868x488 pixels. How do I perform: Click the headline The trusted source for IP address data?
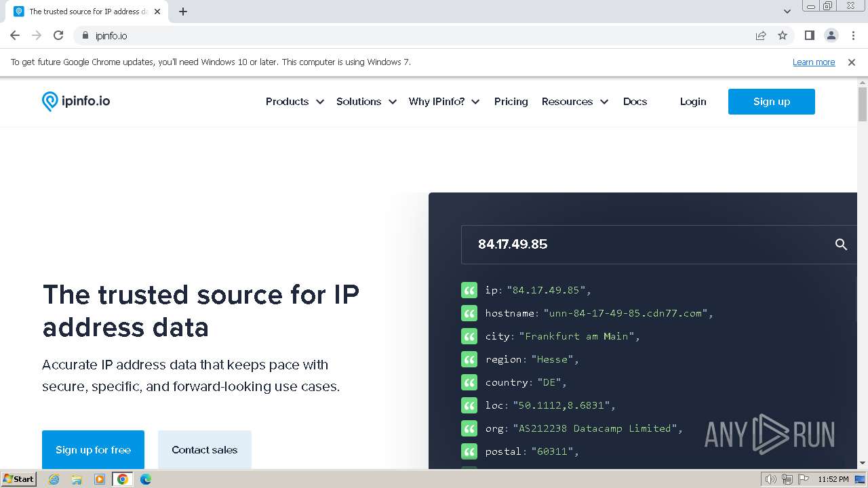(201, 311)
